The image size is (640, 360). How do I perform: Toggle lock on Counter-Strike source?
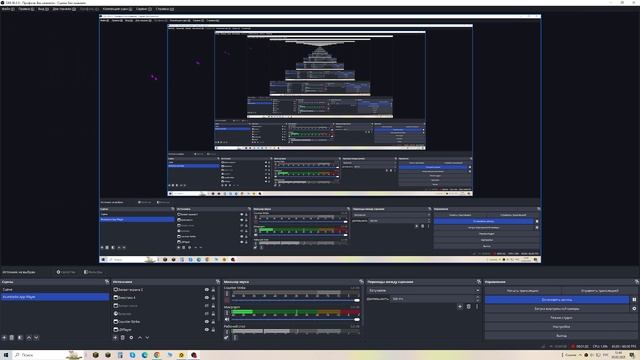[x=213, y=322]
